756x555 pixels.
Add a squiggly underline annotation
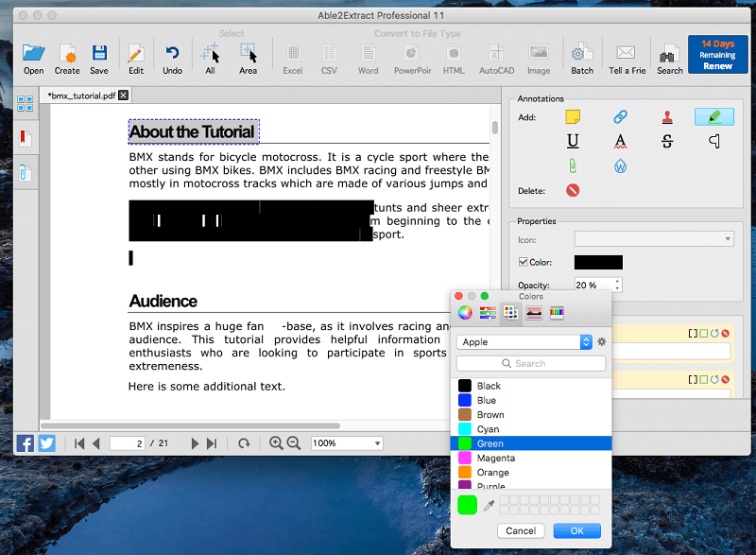pyautogui.click(x=620, y=141)
